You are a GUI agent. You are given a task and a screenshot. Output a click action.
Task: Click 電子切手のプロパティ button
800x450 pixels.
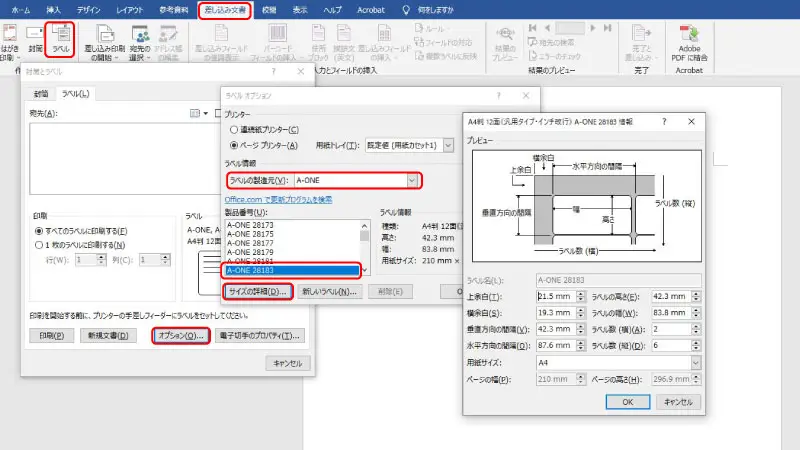coord(260,336)
